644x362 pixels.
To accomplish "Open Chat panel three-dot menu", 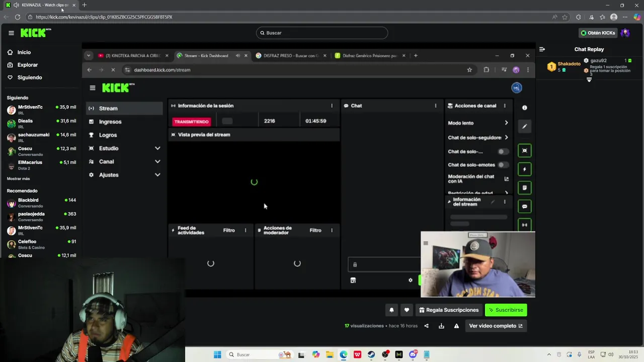I will (x=436, y=106).
